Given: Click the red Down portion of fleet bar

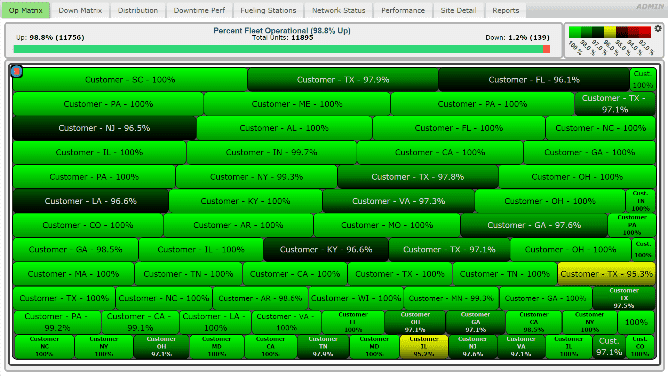Looking at the screenshot, I should (x=546, y=49).
